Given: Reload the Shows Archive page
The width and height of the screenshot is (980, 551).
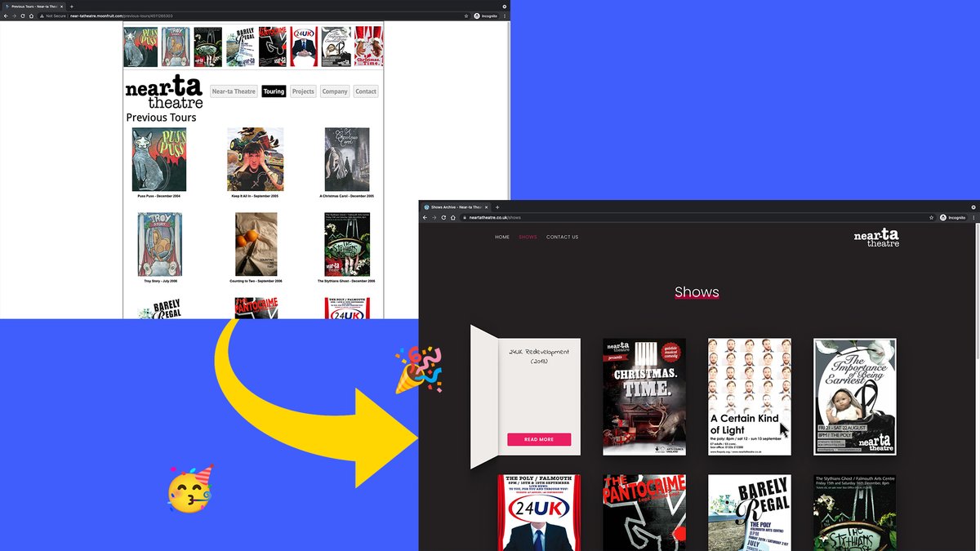Looking at the screenshot, I should [x=443, y=217].
